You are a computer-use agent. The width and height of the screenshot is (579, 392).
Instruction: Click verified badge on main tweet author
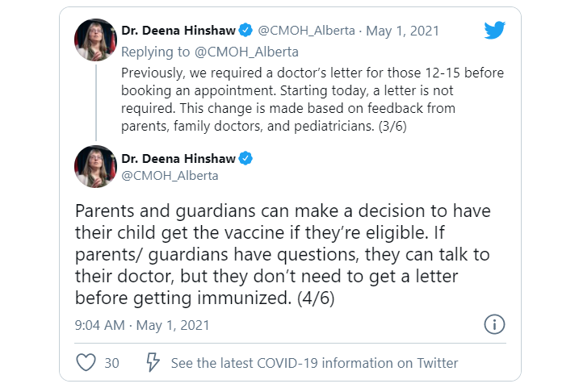[x=245, y=158]
